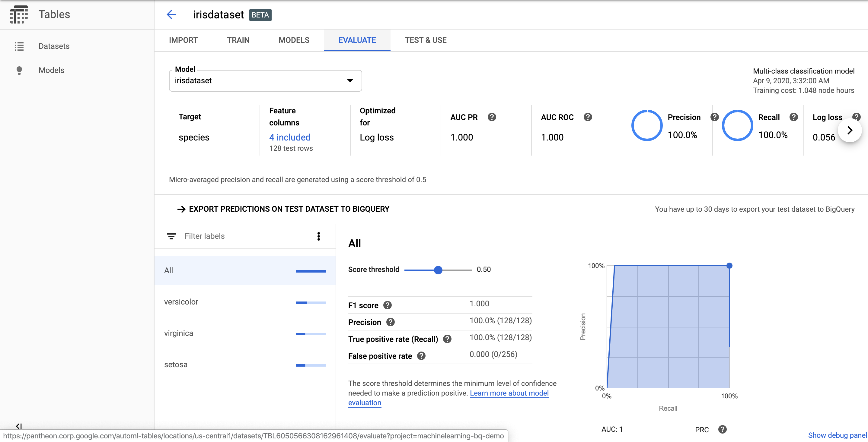The height and width of the screenshot is (442, 868).
Task: Open the overflow menu in labels panel
Action: point(319,236)
